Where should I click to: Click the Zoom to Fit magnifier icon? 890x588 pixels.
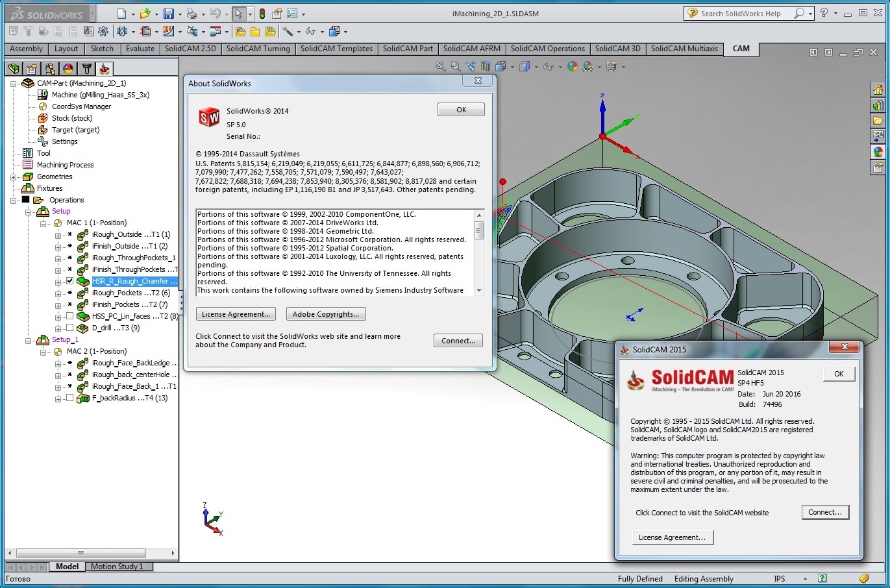(441, 66)
